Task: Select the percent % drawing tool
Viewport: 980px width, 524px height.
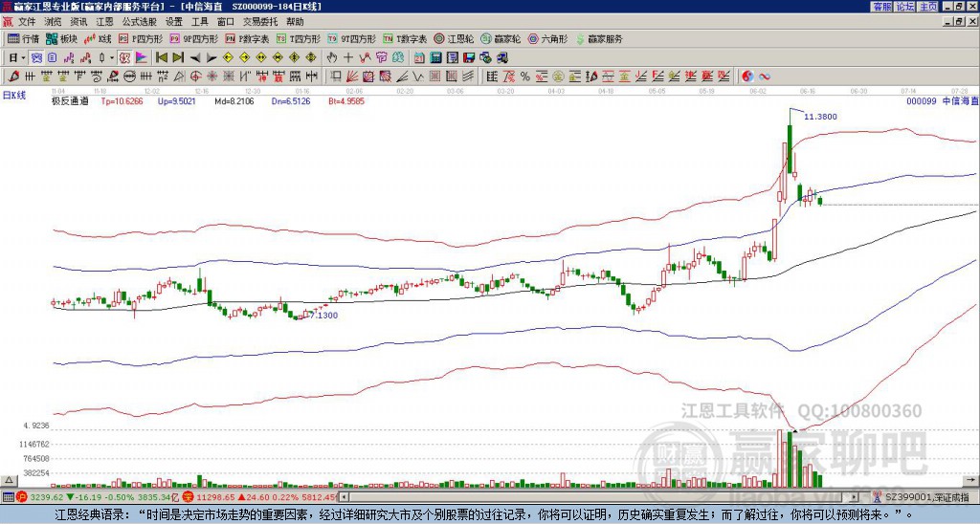Action: pyautogui.click(x=525, y=76)
